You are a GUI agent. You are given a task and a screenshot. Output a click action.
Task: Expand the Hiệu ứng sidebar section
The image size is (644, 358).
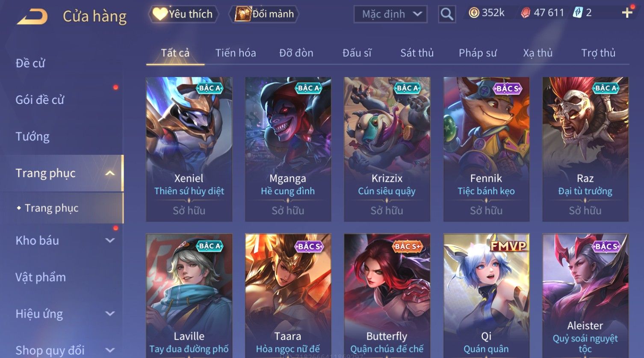pyautogui.click(x=110, y=314)
